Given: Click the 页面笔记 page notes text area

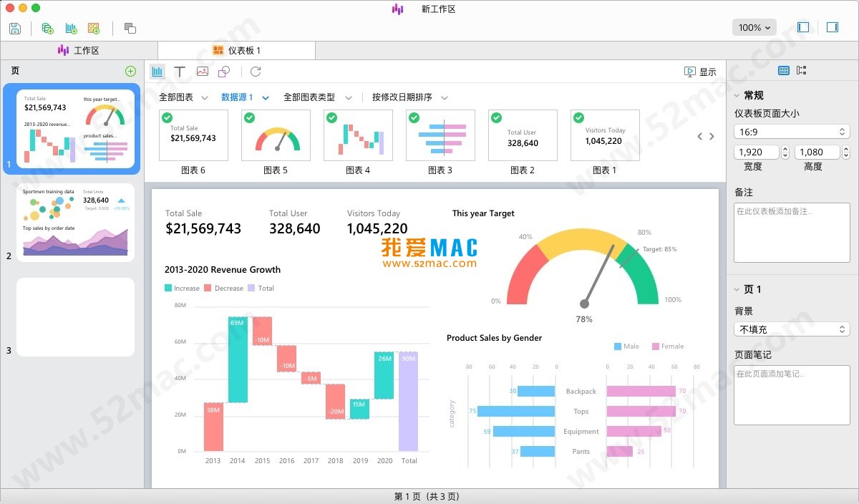Looking at the screenshot, I should [792, 394].
